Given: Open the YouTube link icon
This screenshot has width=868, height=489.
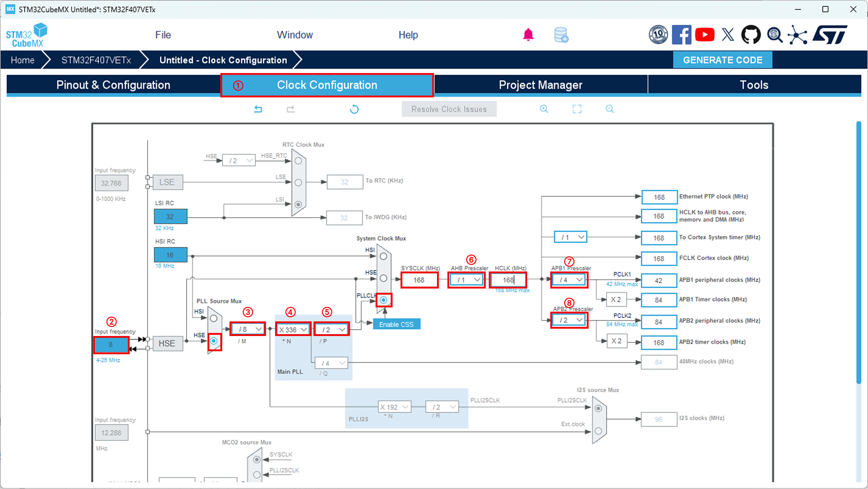Looking at the screenshot, I should point(705,35).
